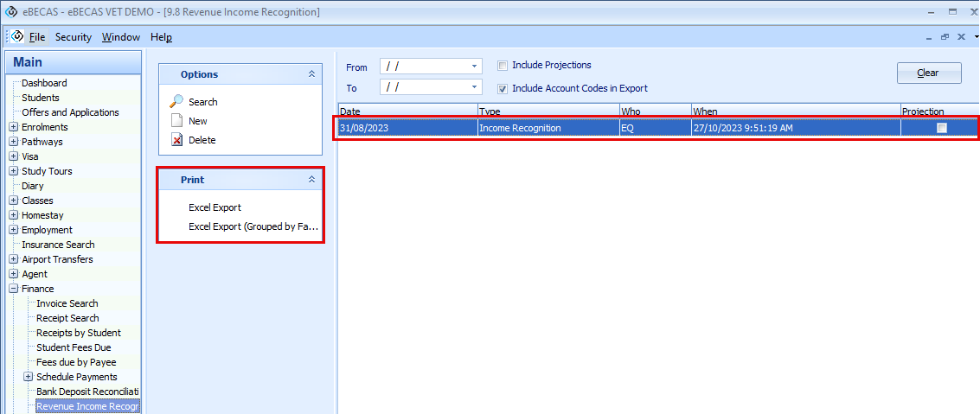
Task: Click the New document icon
Action: [176, 121]
